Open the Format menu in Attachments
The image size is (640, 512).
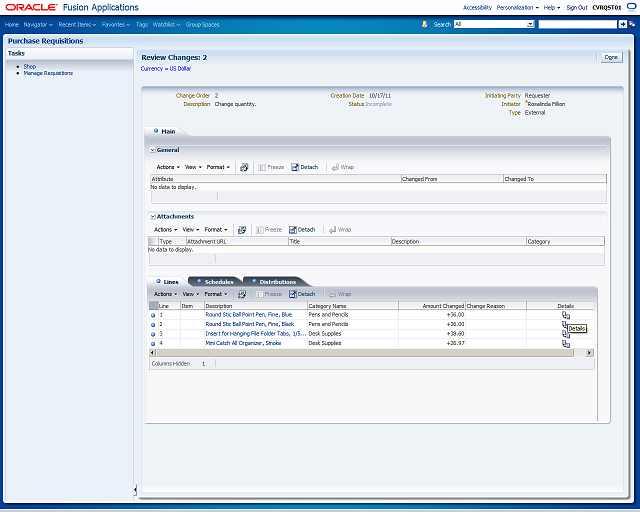(x=216, y=230)
